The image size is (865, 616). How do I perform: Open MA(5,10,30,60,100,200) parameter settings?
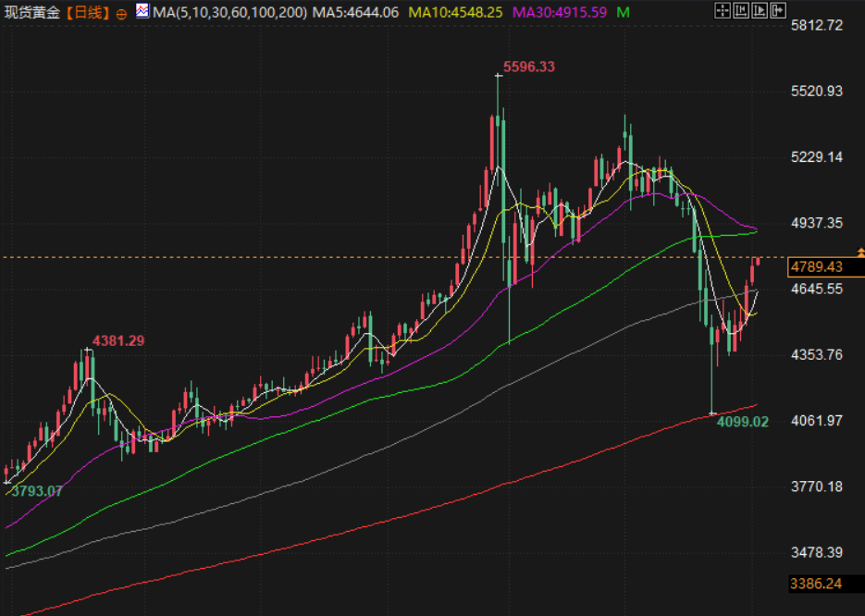[x=230, y=12]
